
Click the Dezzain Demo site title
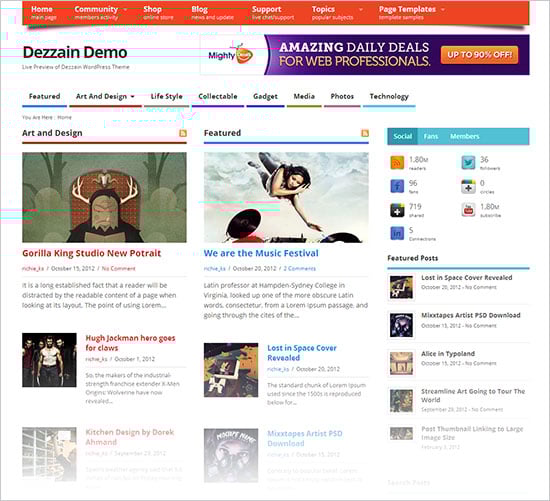pos(75,52)
